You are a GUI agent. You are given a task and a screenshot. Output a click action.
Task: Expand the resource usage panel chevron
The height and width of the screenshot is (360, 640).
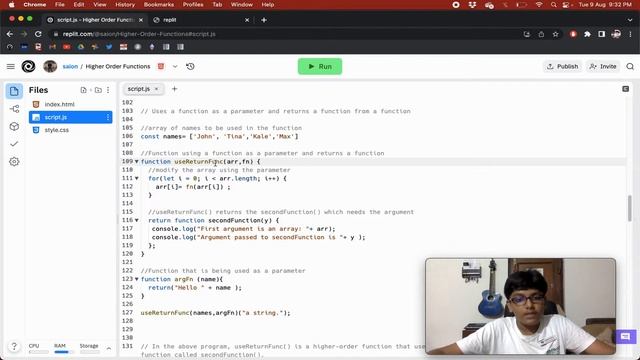109,349
